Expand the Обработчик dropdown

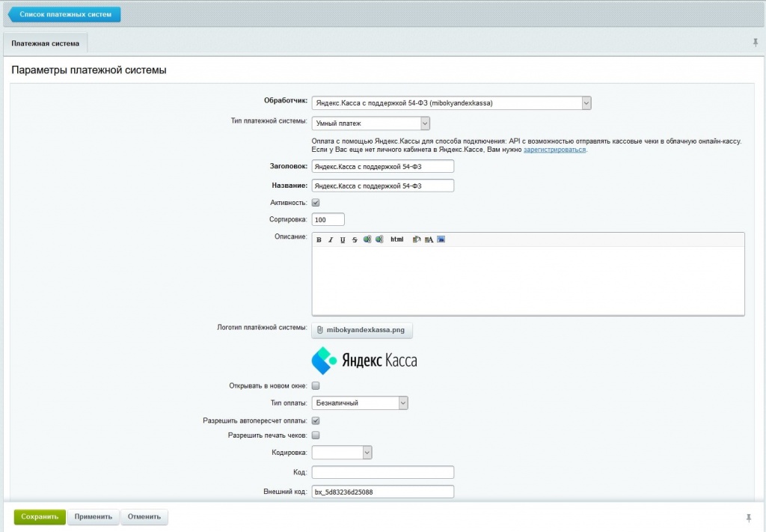point(451,103)
